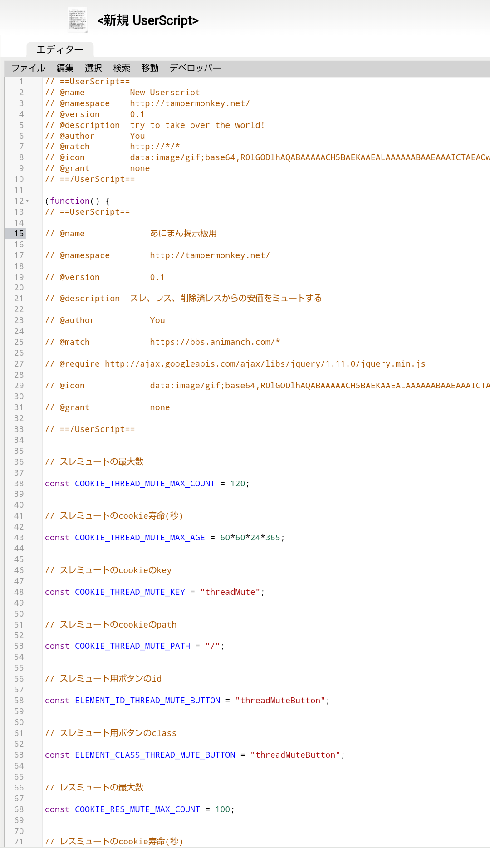
Task: Open the 検索 menu
Action: (122, 68)
